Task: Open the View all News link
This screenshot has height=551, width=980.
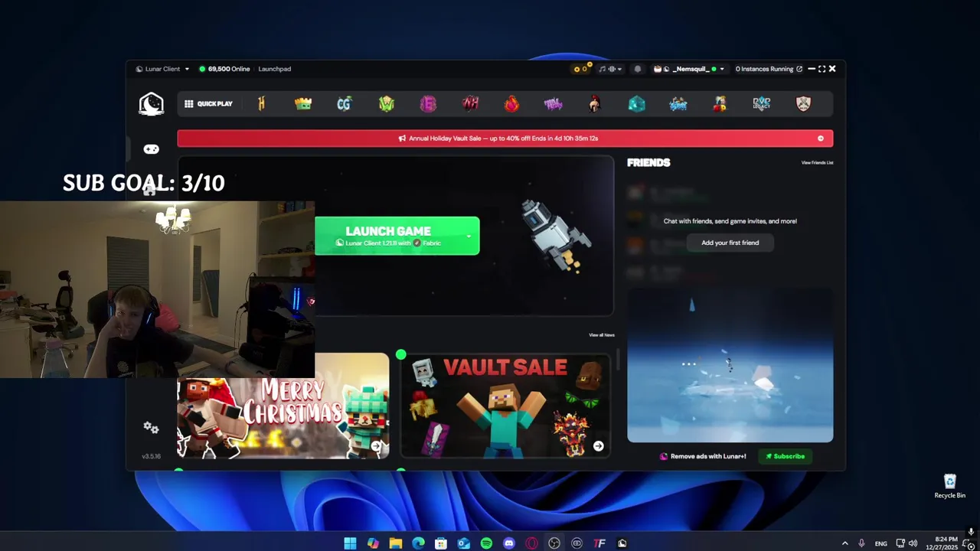Action: [601, 335]
